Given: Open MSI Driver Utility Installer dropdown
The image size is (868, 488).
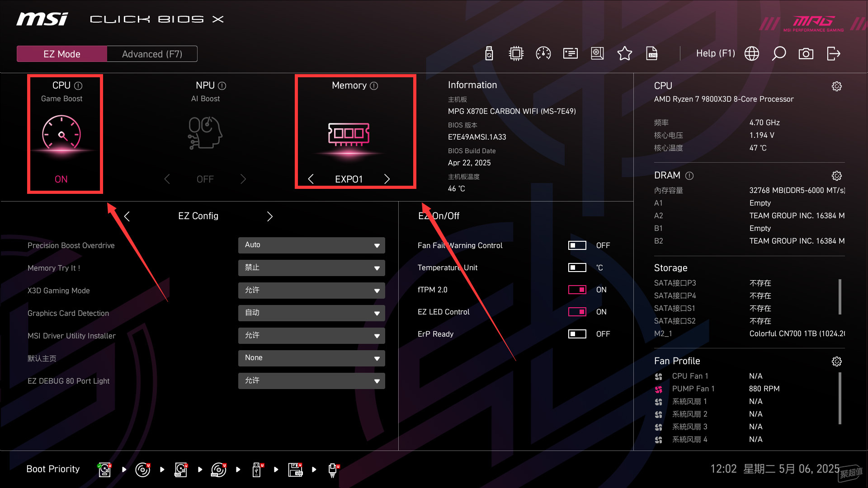Looking at the screenshot, I should coord(311,335).
